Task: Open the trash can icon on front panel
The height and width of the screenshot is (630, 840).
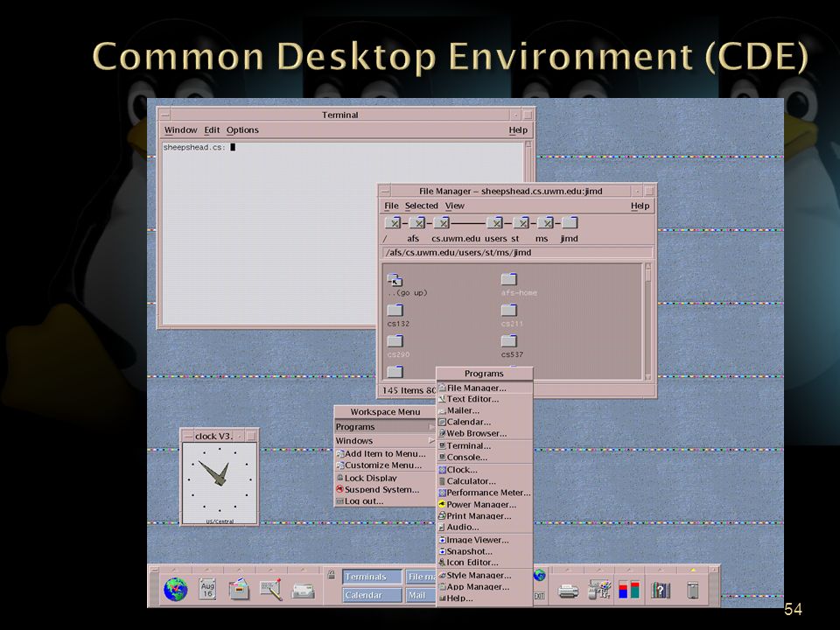Action: coord(693,590)
